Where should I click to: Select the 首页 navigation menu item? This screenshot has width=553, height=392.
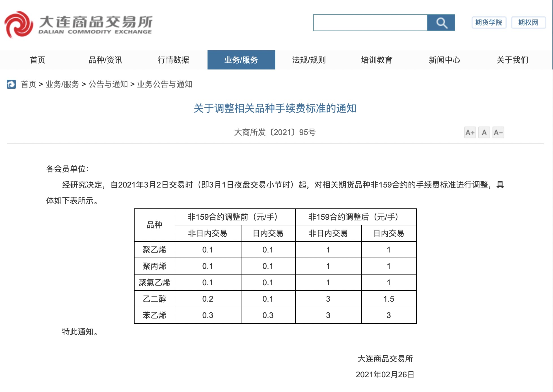click(38, 60)
